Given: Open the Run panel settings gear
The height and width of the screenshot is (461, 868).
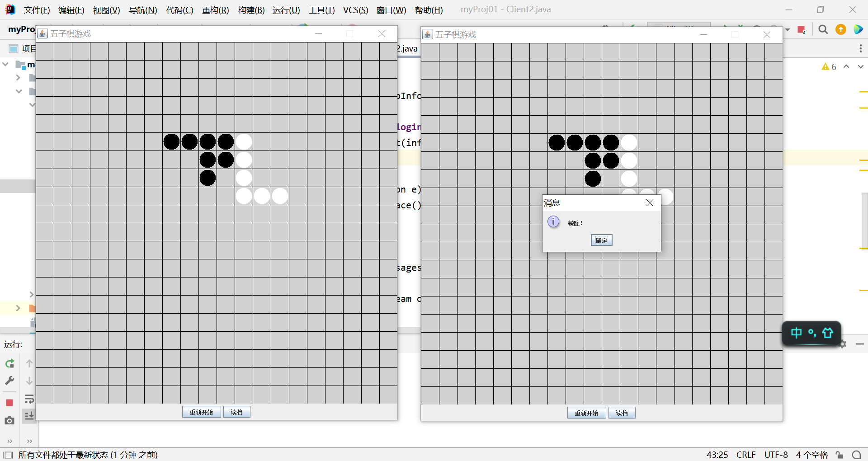Looking at the screenshot, I should tap(843, 344).
